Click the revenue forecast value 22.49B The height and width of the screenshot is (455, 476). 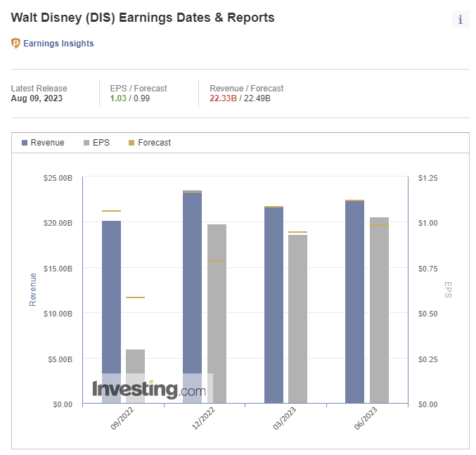(257, 98)
